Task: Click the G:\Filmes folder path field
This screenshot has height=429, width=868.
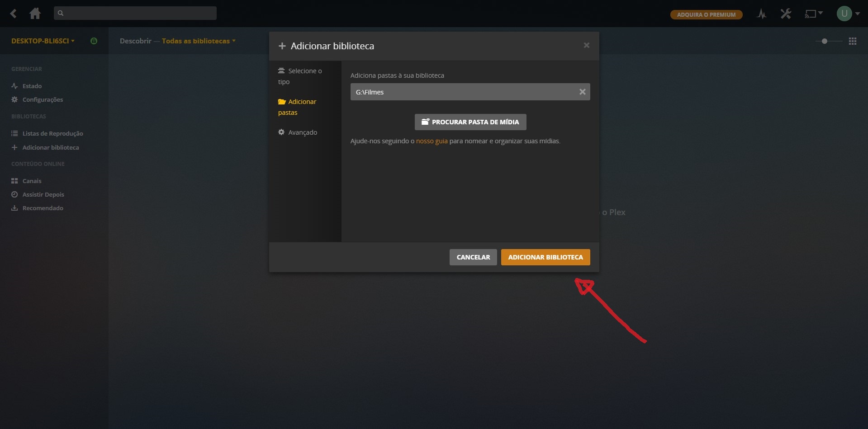Action: point(470,92)
